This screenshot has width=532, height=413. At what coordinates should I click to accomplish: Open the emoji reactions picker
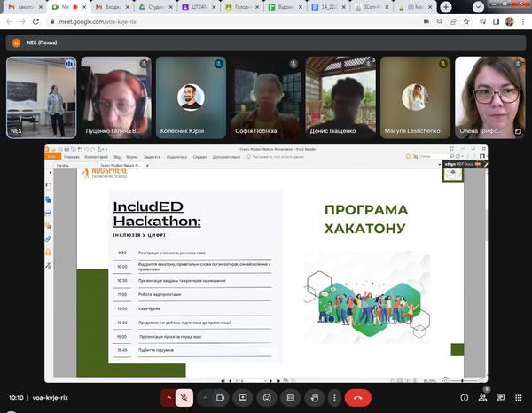[266, 398]
